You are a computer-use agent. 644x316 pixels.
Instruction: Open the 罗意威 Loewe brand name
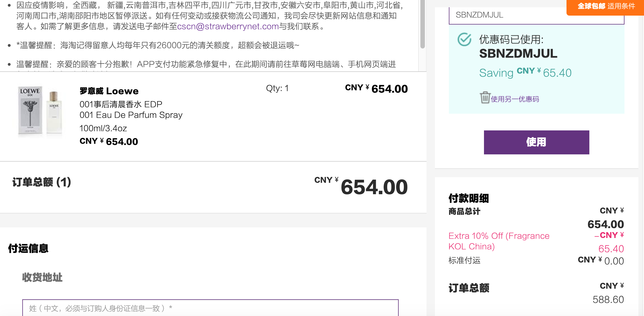(109, 91)
